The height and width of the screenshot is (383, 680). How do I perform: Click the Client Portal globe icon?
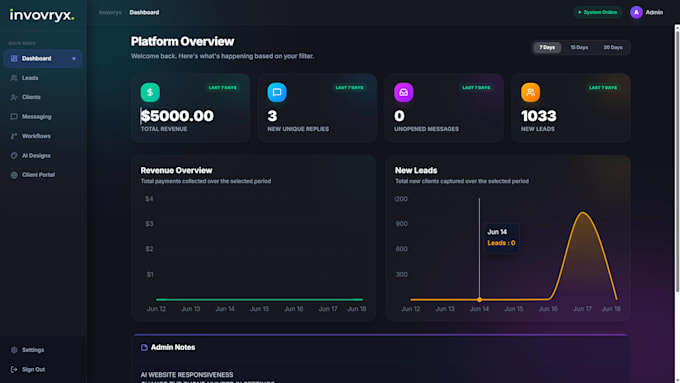14,175
